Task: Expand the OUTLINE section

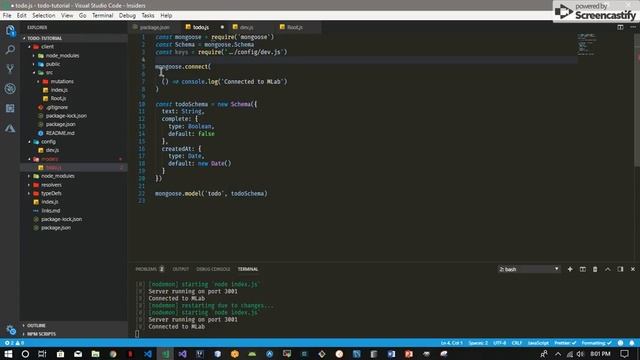Action: click(x=36, y=325)
